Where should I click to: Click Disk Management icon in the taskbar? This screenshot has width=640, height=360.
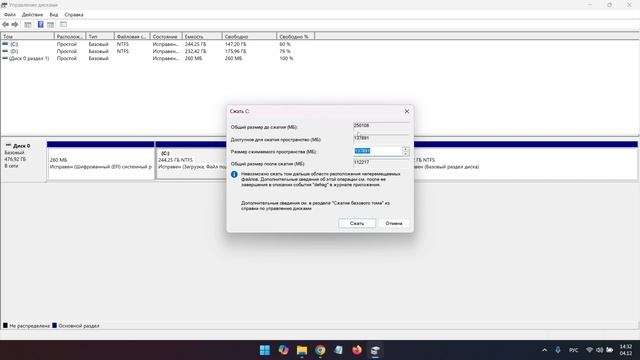[x=376, y=350]
